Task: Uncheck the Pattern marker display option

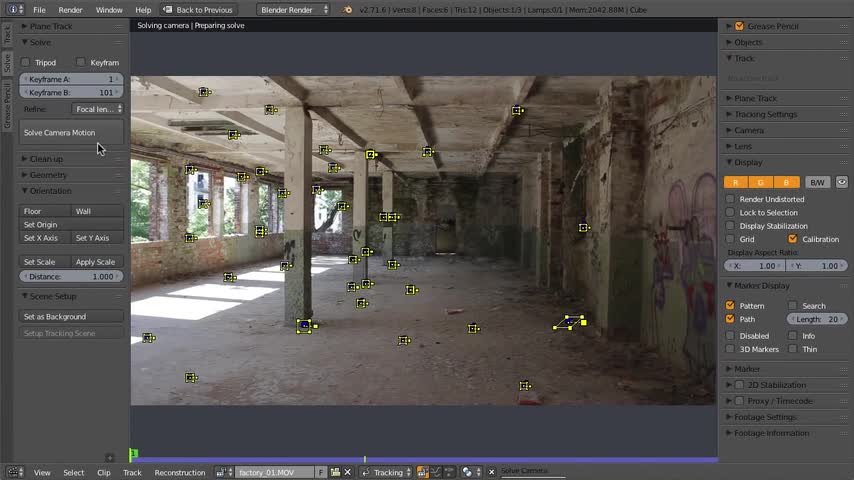Action: pos(730,305)
